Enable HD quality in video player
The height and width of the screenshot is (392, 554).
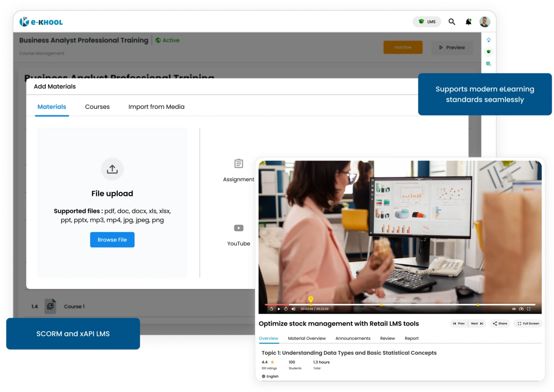(514, 309)
